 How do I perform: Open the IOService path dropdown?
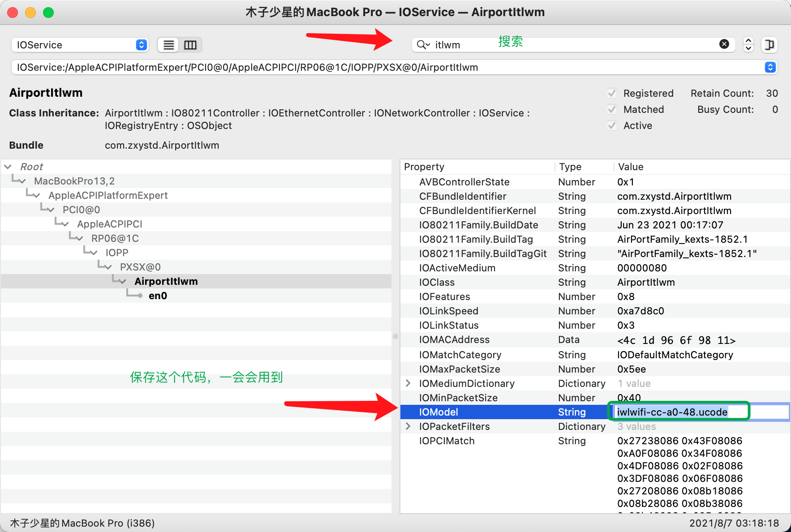point(770,67)
